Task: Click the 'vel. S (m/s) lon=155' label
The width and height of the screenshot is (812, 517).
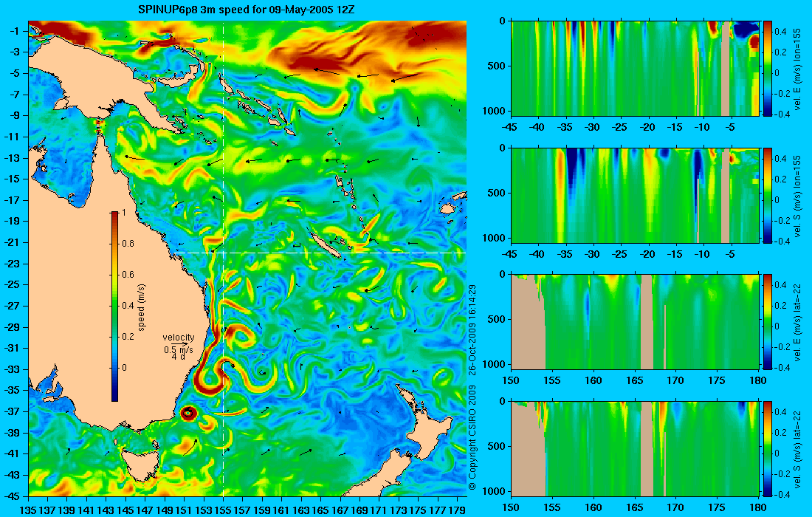Action: [797, 196]
